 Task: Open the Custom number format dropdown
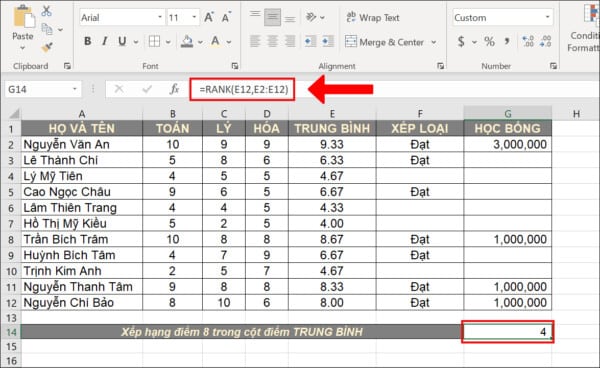(x=548, y=17)
